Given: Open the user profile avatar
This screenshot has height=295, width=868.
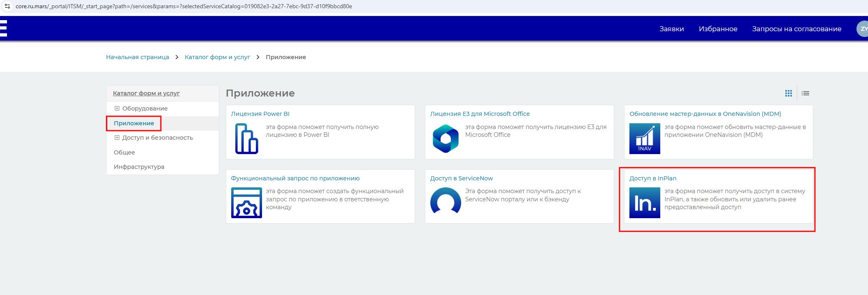Looking at the screenshot, I should [x=862, y=29].
